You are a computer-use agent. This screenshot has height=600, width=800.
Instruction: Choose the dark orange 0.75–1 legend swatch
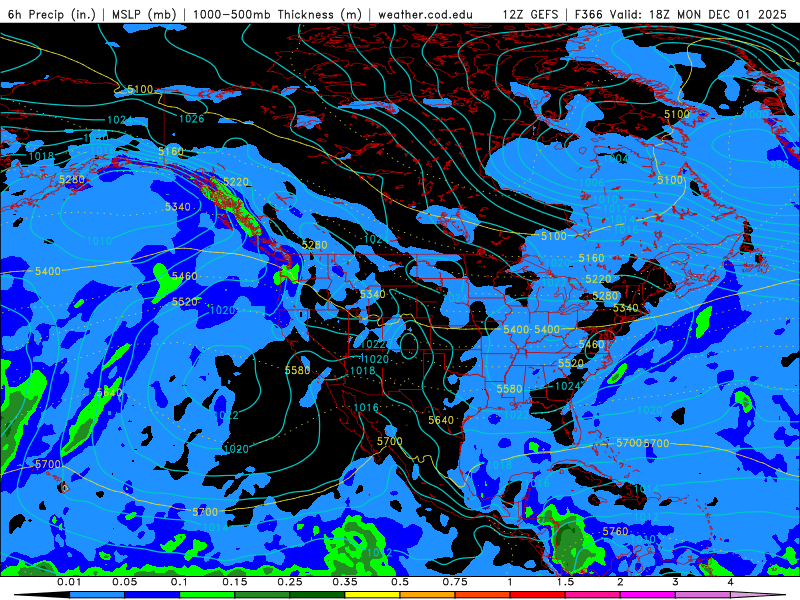(483, 595)
